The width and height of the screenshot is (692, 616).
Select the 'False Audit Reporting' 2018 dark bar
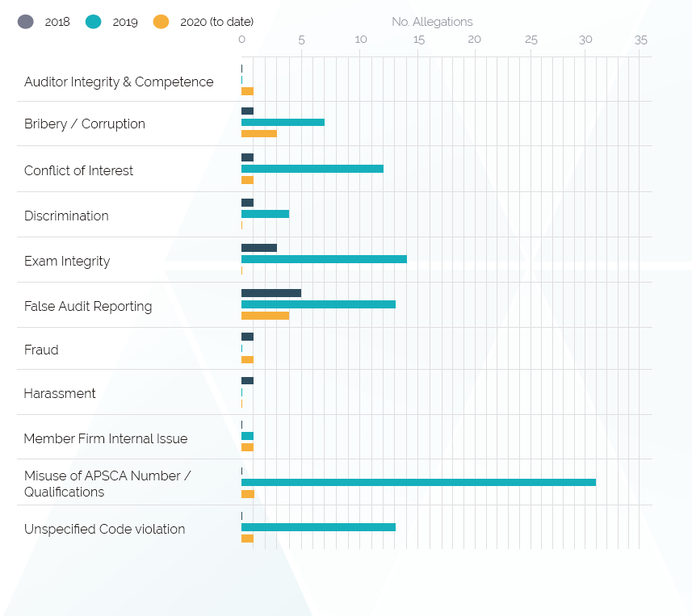pyautogui.click(x=271, y=292)
